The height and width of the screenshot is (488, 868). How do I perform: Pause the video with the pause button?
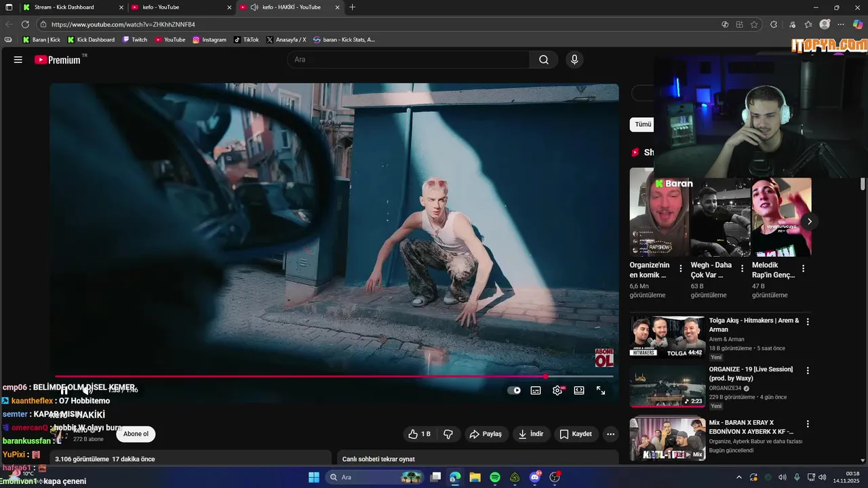click(x=65, y=390)
